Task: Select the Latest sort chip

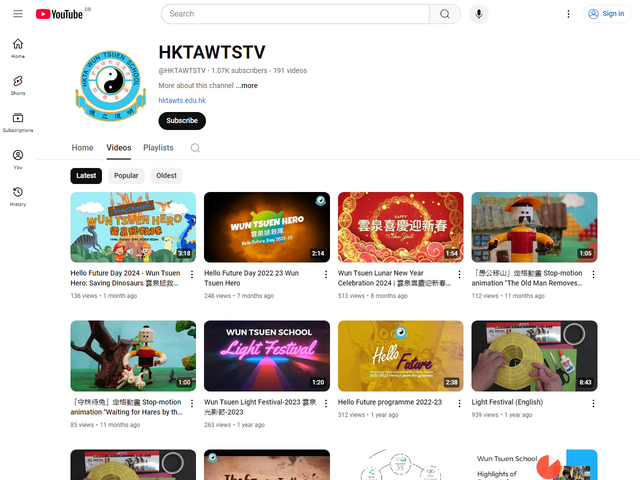Action: click(86, 176)
